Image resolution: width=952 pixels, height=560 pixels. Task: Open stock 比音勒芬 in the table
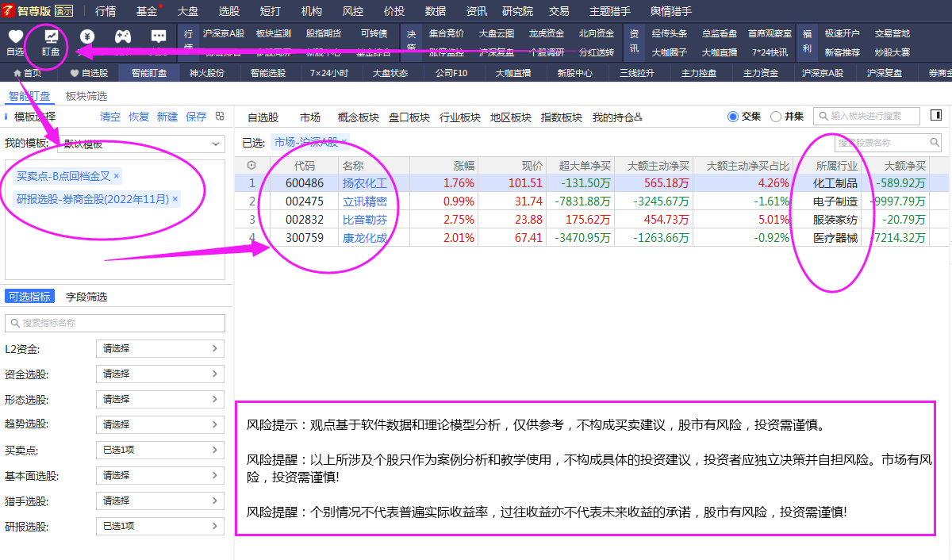tap(365, 220)
